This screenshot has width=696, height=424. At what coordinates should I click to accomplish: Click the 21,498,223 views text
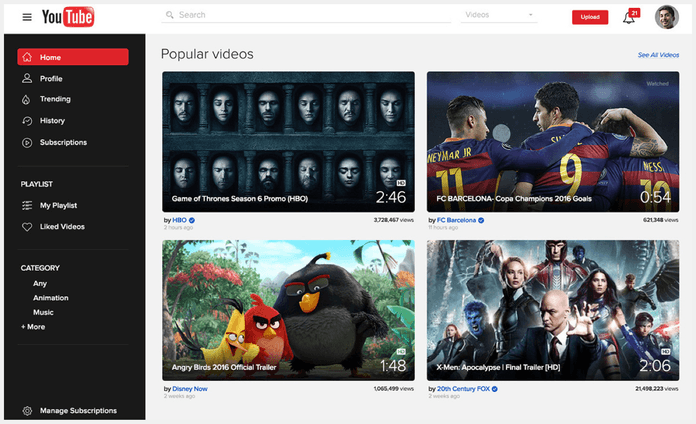[656, 388]
